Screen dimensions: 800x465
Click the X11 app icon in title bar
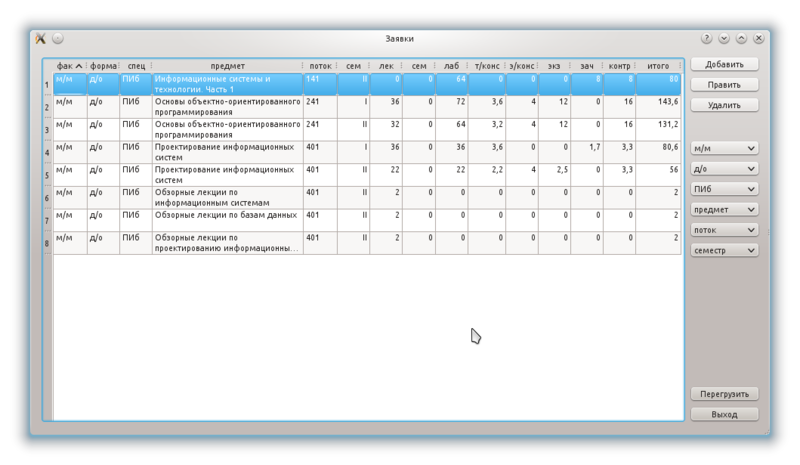pos(41,38)
